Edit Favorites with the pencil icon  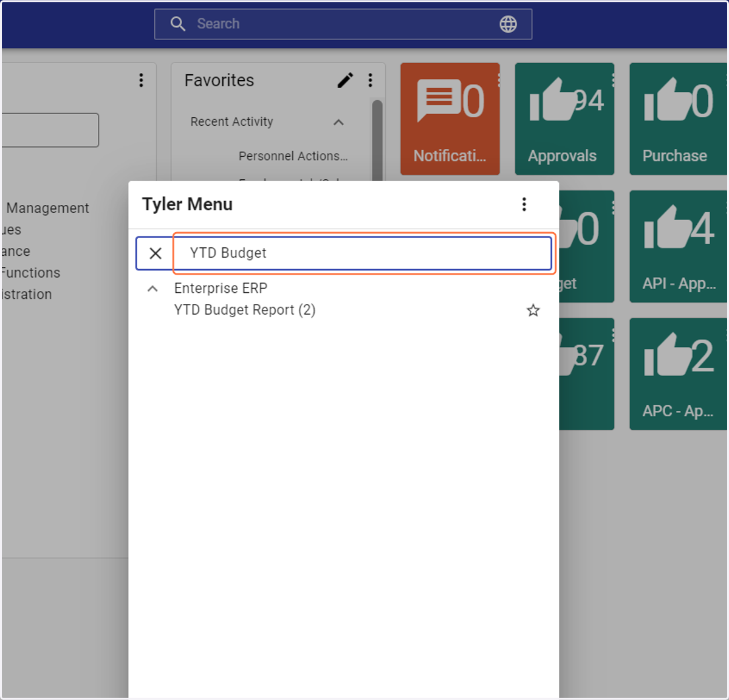pyautogui.click(x=345, y=80)
